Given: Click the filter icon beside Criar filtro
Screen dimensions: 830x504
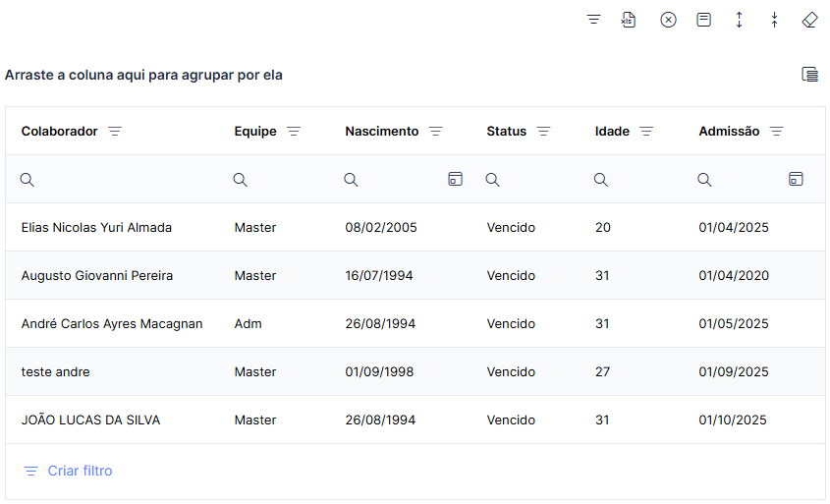Looking at the screenshot, I should pyautogui.click(x=31, y=471).
